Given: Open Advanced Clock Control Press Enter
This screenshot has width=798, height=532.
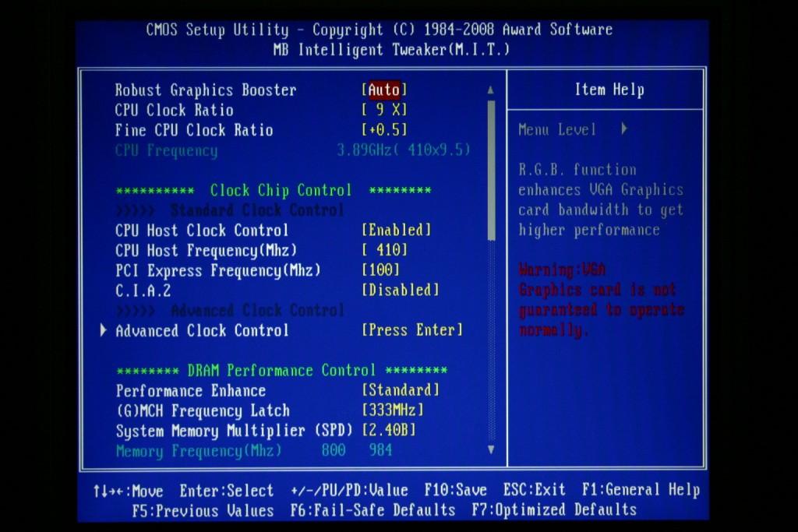Looking at the screenshot, I should (412, 330).
